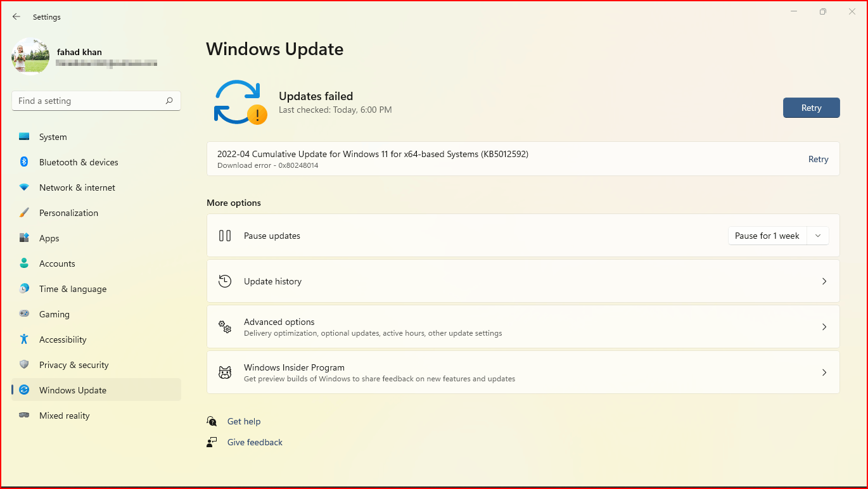Click the back arrow at top left
Image resolution: width=868 pixels, height=489 pixels.
[x=16, y=16]
